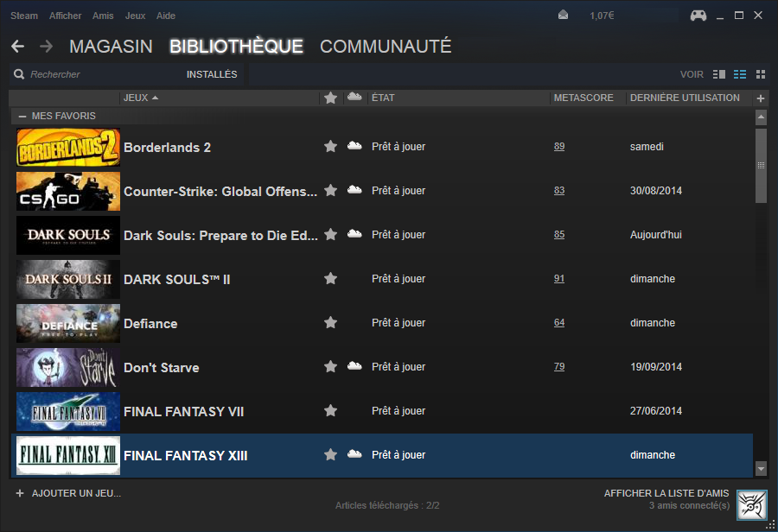
Task: Click the search magnifier icon
Action: [19, 74]
